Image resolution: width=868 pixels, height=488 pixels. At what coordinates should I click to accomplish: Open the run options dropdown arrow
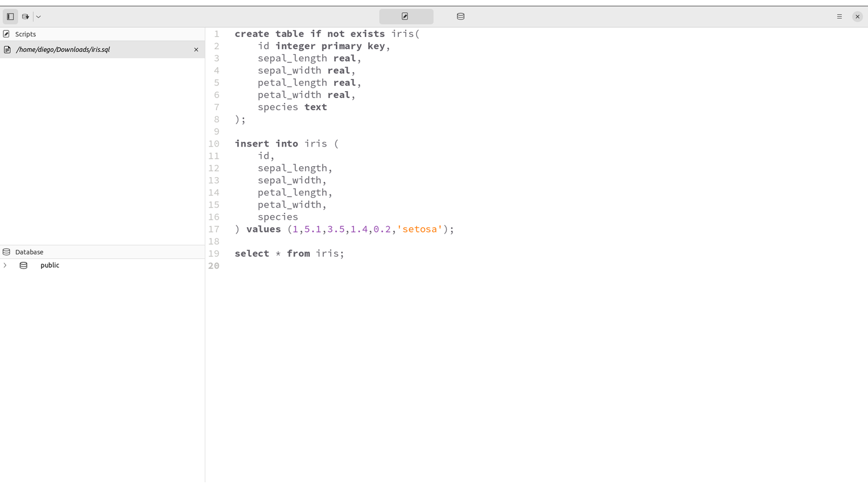38,16
